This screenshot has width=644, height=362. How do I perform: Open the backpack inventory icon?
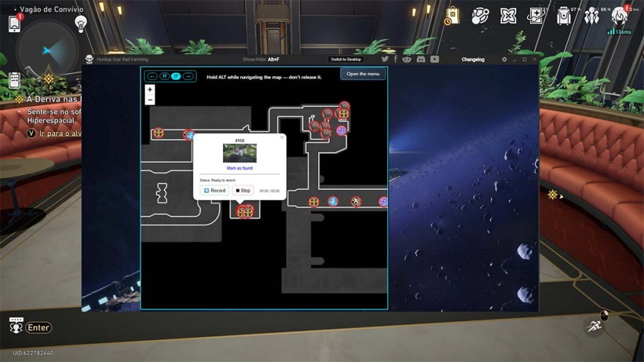(x=564, y=16)
